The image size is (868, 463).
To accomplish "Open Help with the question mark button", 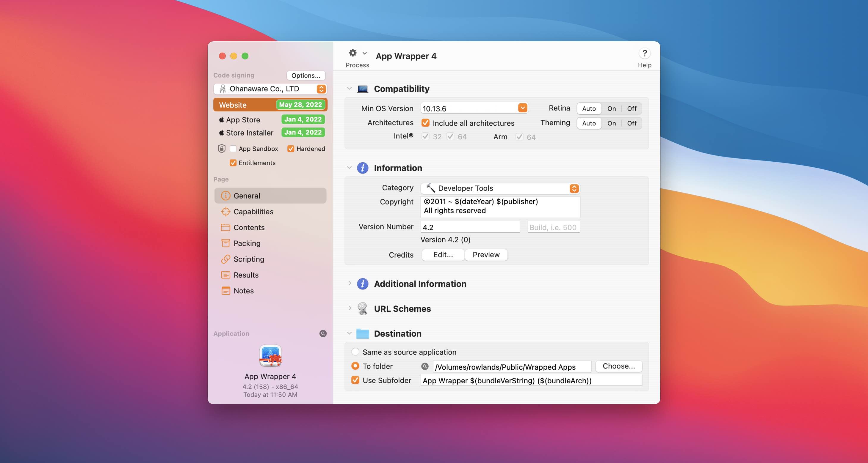I will [644, 53].
